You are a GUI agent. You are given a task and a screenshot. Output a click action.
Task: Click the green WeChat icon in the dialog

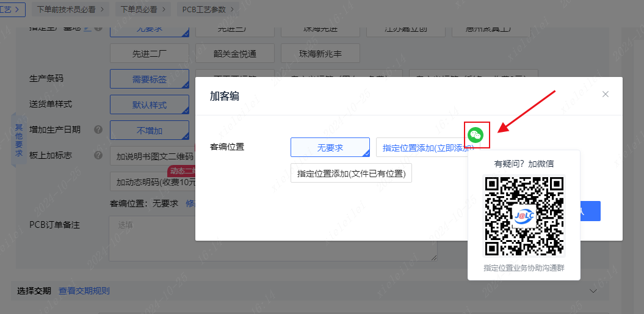coord(476,135)
